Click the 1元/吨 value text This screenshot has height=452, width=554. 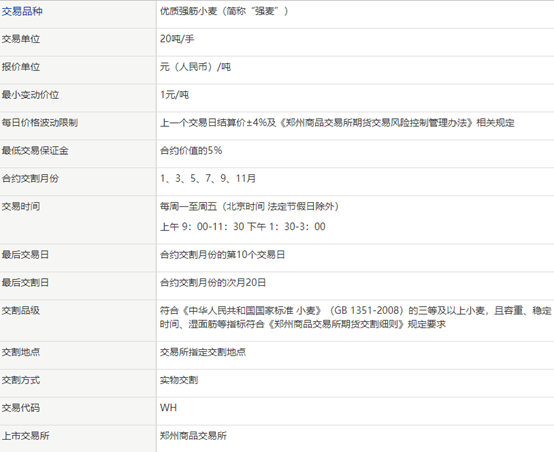175,95
